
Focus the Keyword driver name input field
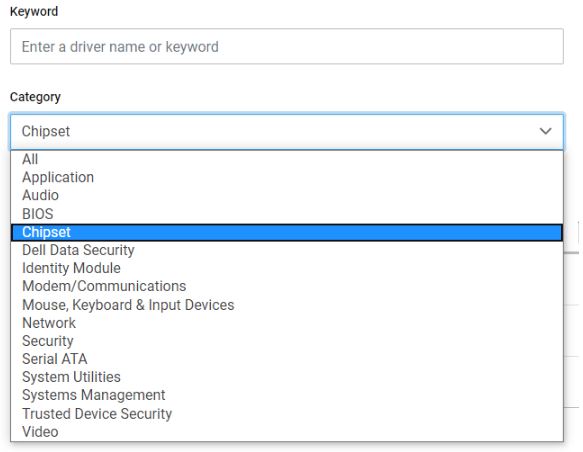point(287,46)
